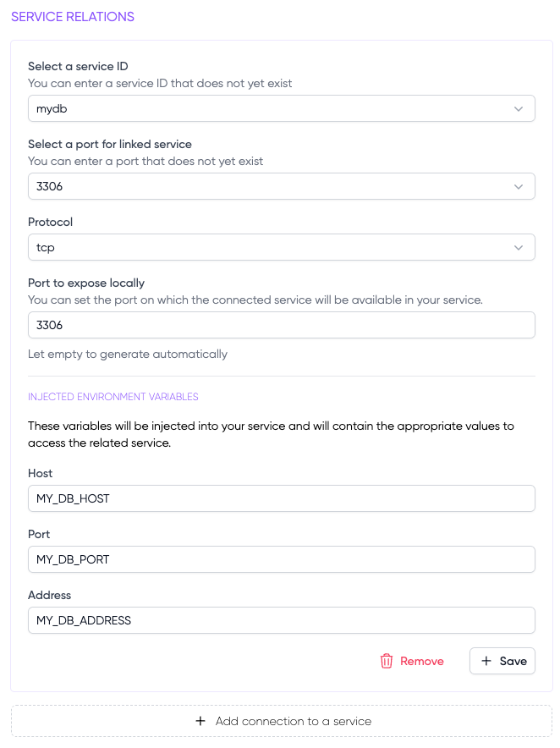The height and width of the screenshot is (748, 560).
Task: Click the Select a service ID label
Action: point(78,66)
